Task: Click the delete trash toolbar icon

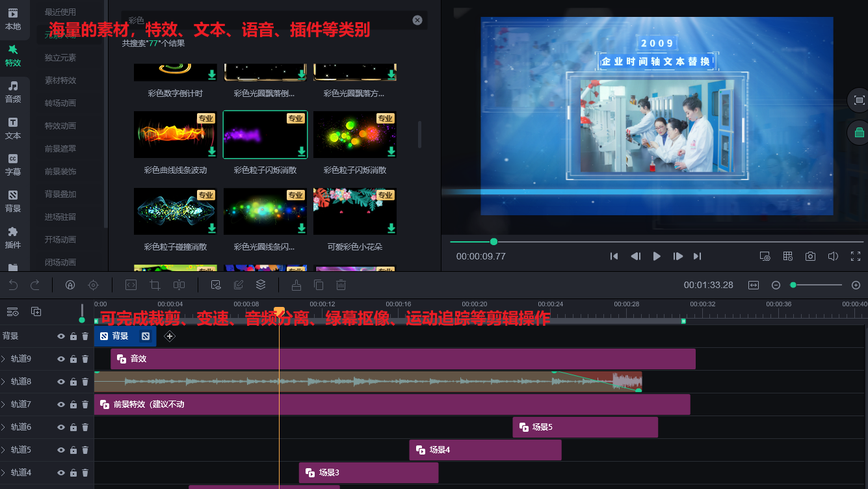Action: click(341, 285)
